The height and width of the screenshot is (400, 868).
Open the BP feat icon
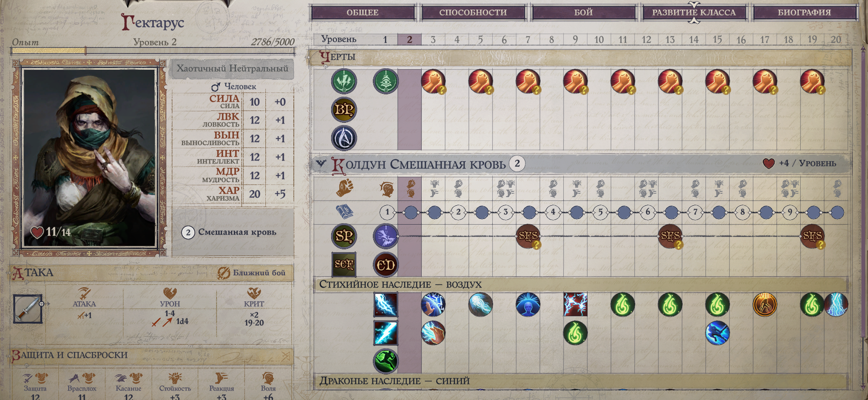coord(344,109)
